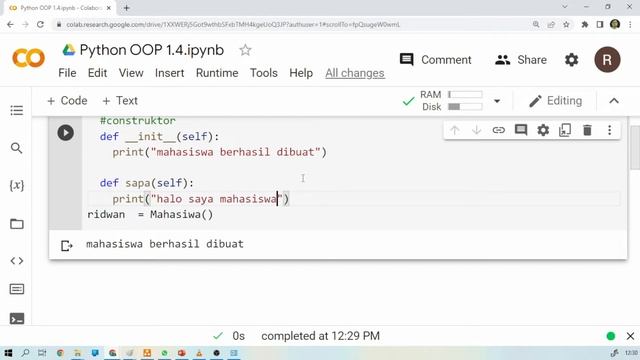Delete the cell with trash icon

click(587, 130)
